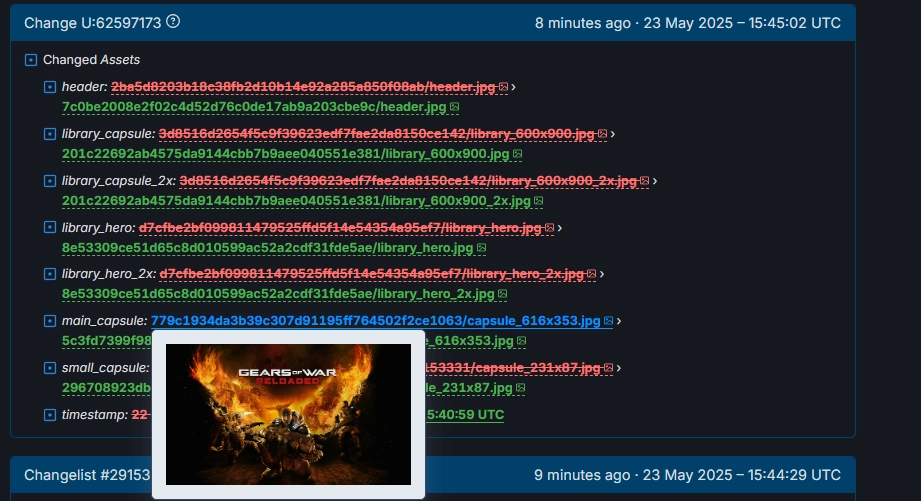Collapse the main_capsule entry marker
This screenshot has height=501, width=921.
click(50, 321)
